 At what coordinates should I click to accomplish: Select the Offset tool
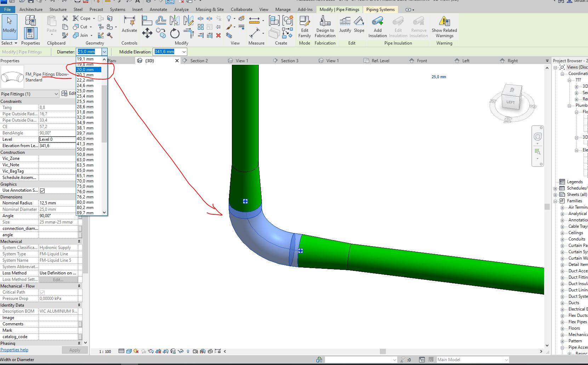[161, 21]
